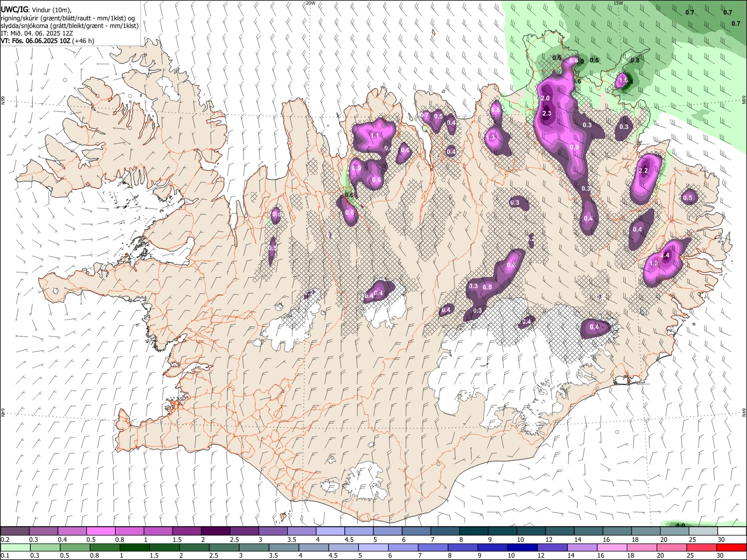
Task: Click the lightest green rain swatch starting at 0.1
Action: pos(15,548)
